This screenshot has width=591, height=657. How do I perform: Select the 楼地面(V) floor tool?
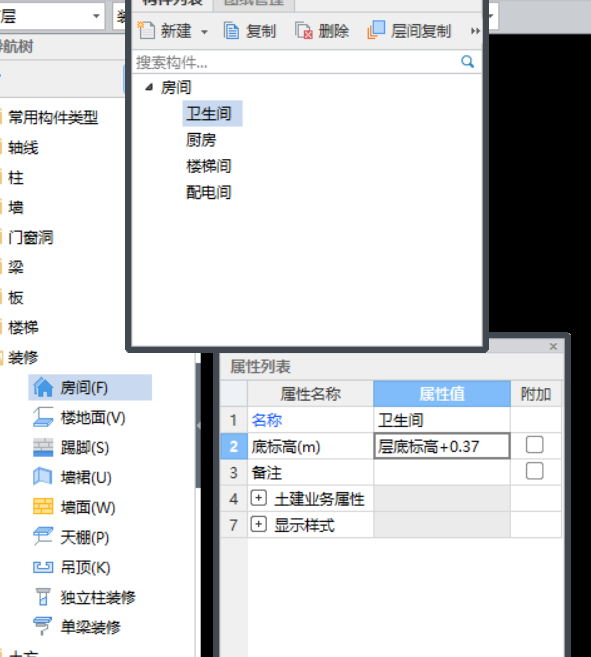[80, 418]
